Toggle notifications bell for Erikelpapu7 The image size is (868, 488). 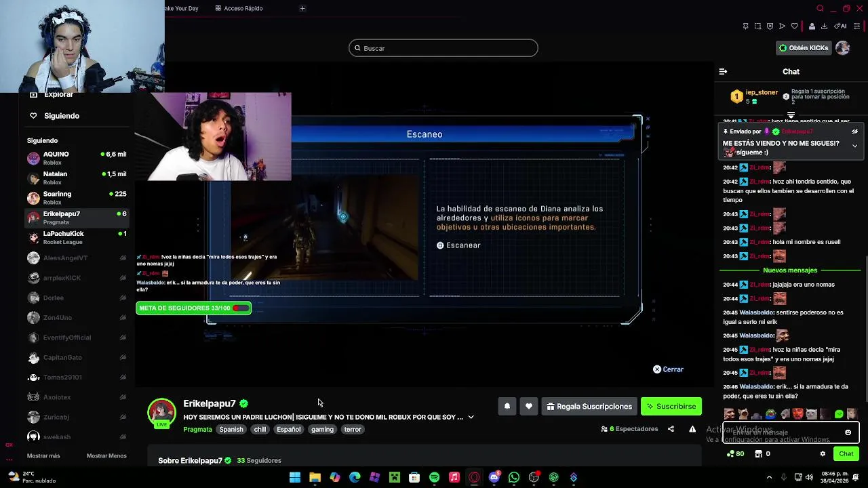pos(507,407)
